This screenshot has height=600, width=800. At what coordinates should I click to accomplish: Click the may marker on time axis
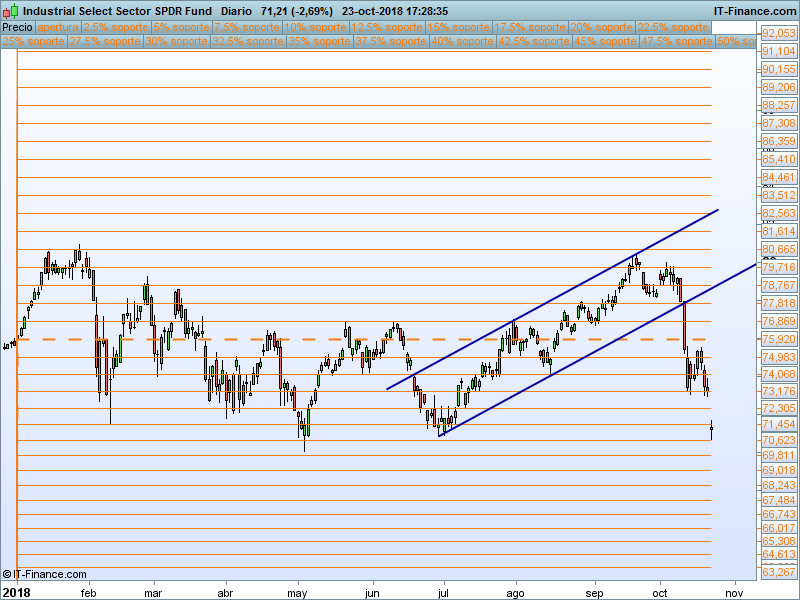tap(297, 593)
